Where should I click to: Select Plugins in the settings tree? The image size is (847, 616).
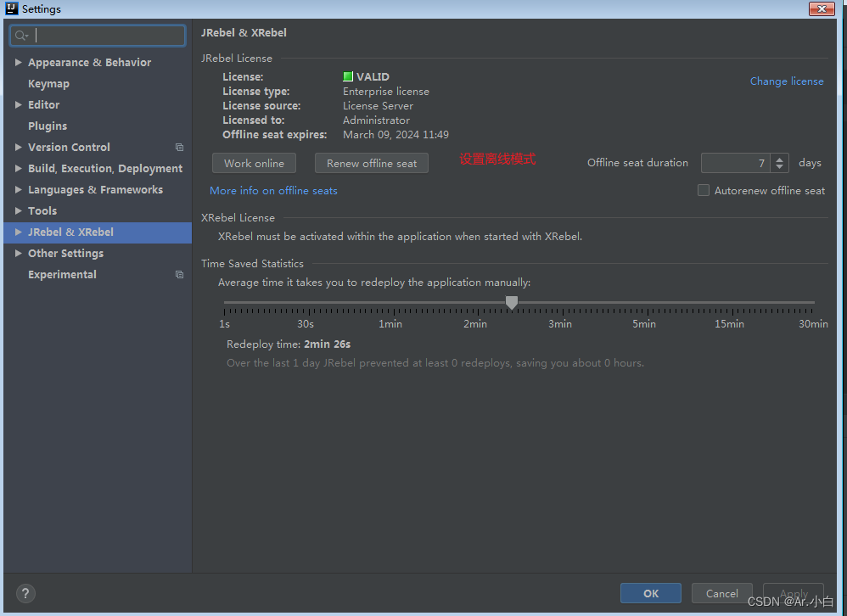(48, 126)
